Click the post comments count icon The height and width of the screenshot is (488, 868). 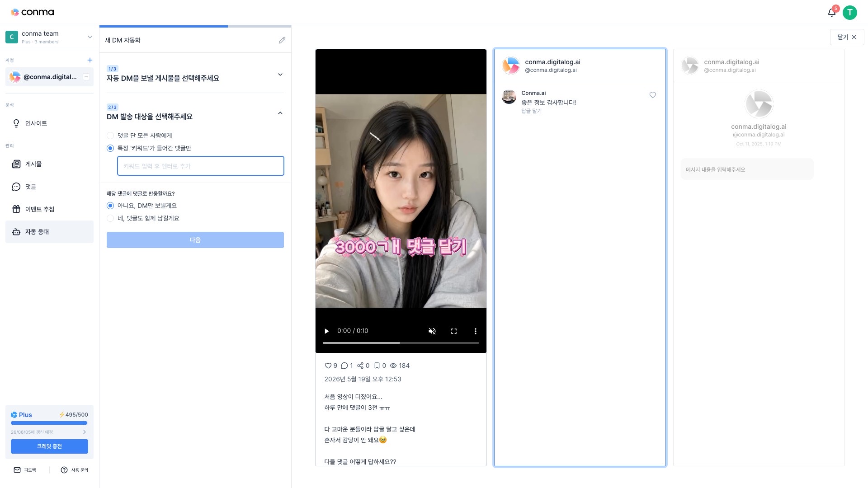(x=344, y=366)
